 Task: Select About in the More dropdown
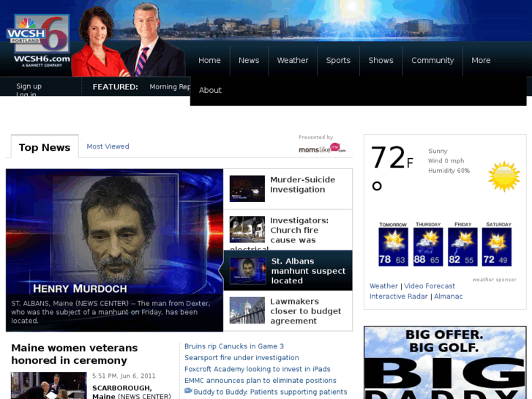pyautogui.click(x=210, y=90)
